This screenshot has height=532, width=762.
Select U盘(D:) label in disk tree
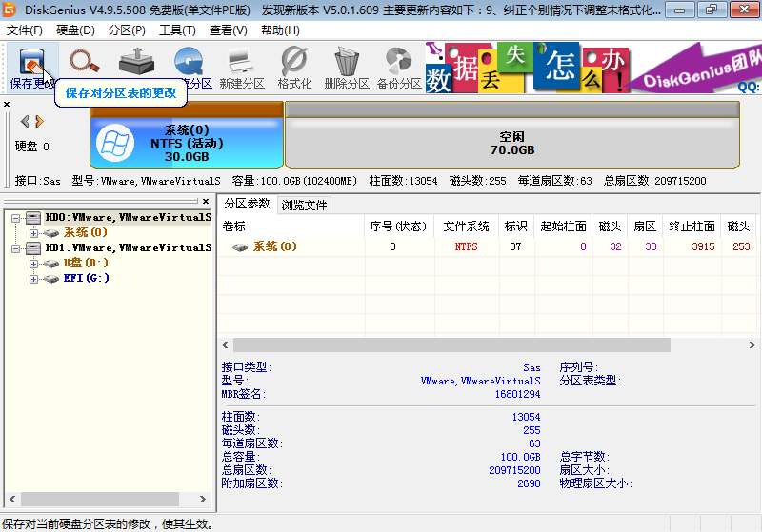[86, 263]
